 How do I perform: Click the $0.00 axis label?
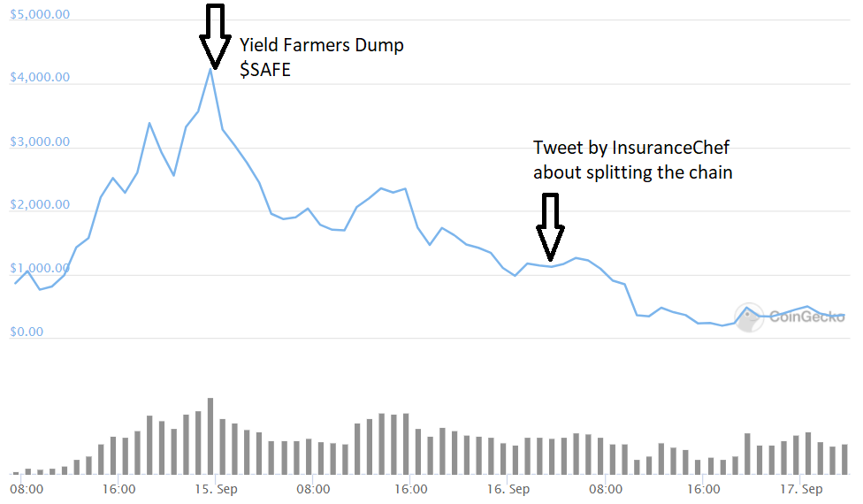27,332
